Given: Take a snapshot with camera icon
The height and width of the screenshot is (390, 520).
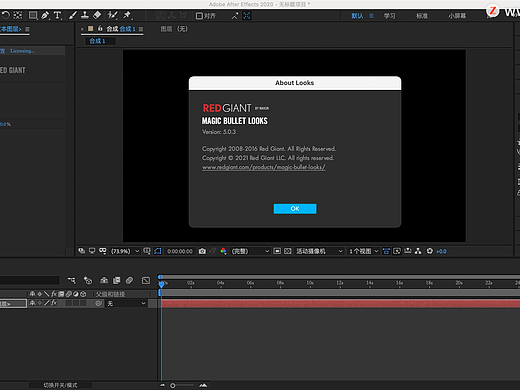Looking at the screenshot, I should pyautogui.click(x=202, y=251).
